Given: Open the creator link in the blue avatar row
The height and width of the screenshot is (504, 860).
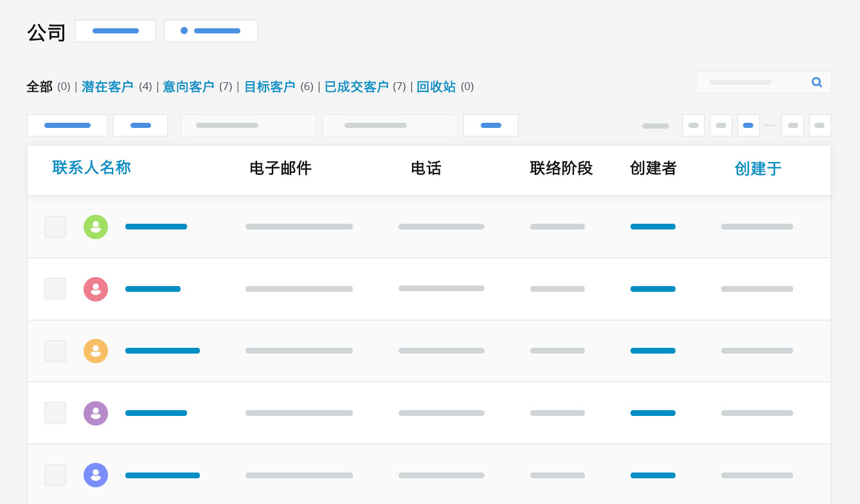Looking at the screenshot, I should 653,476.
